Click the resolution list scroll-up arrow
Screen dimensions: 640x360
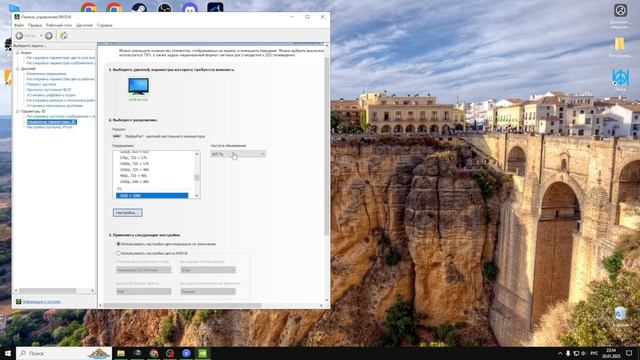197,154
